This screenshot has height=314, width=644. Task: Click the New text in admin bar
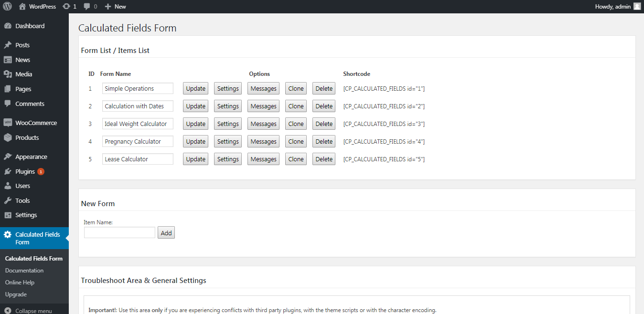click(x=120, y=7)
